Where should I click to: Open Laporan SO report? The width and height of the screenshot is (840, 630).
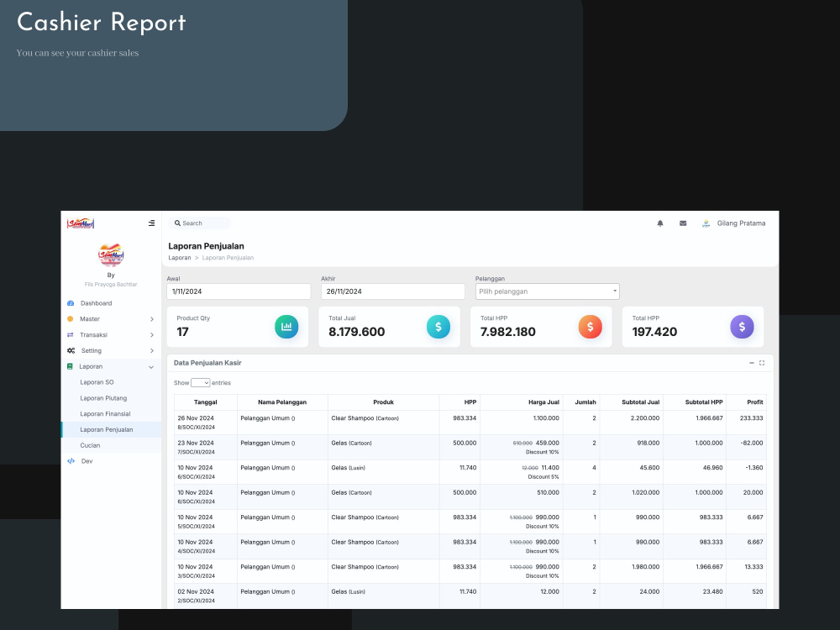click(97, 382)
